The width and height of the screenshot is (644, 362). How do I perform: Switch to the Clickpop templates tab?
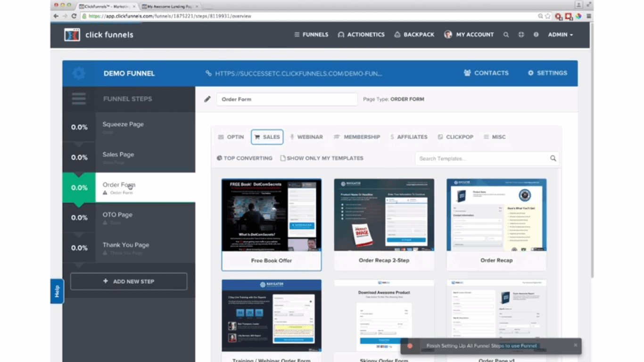tap(455, 137)
